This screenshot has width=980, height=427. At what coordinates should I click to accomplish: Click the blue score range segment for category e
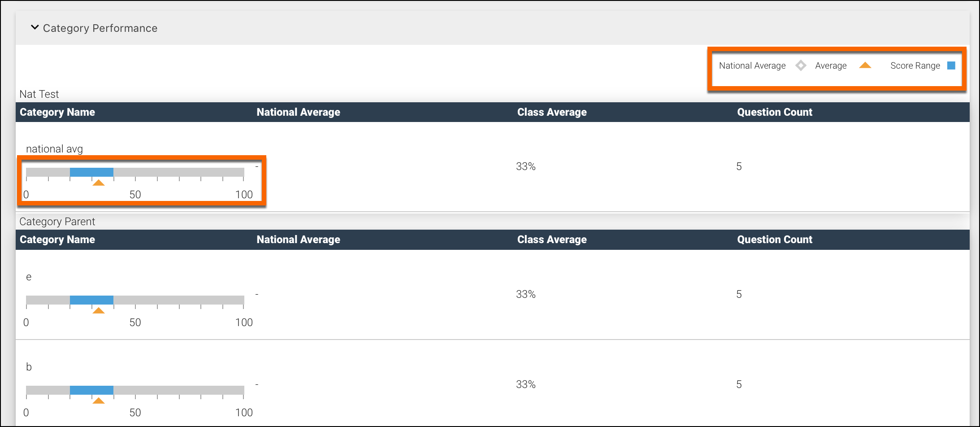click(x=92, y=299)
